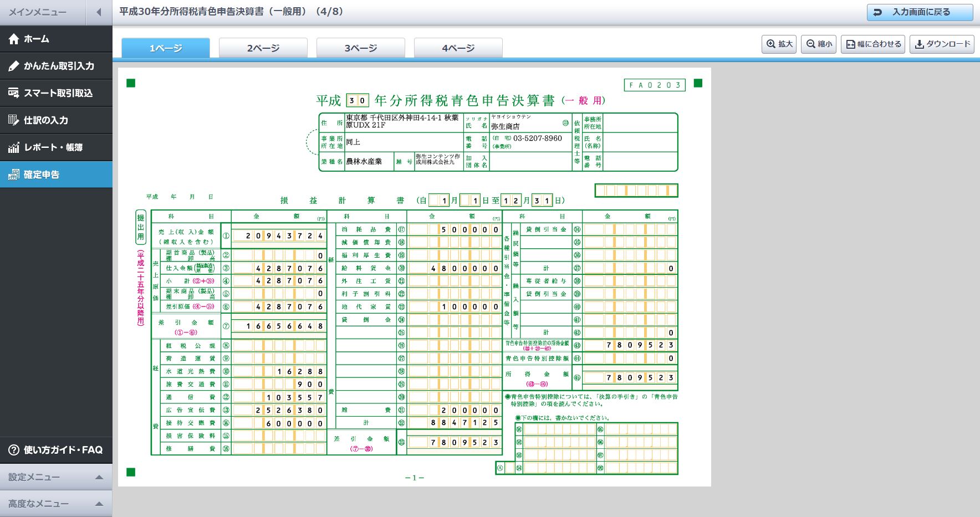Click the Home house icon in sidebar

(14, 39)
